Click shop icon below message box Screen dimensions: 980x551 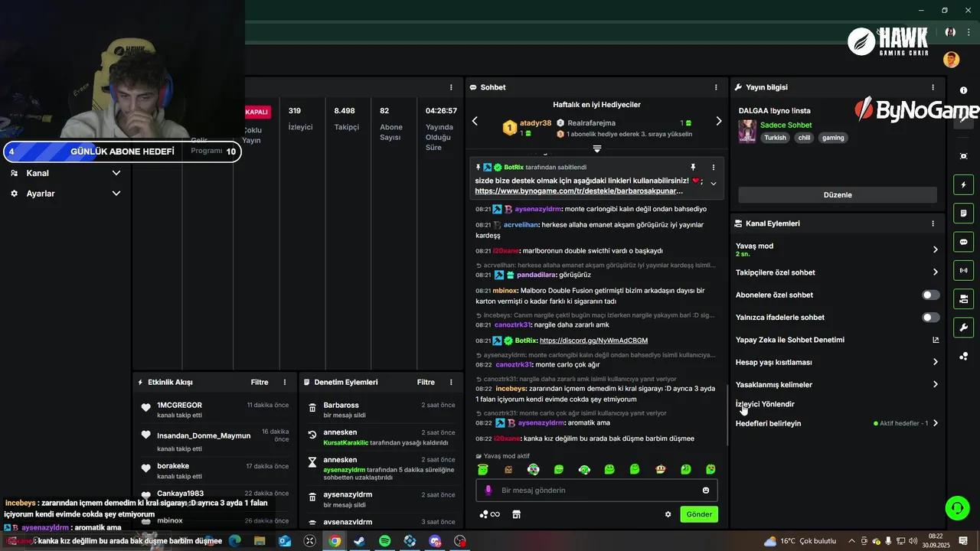(517, 514)
